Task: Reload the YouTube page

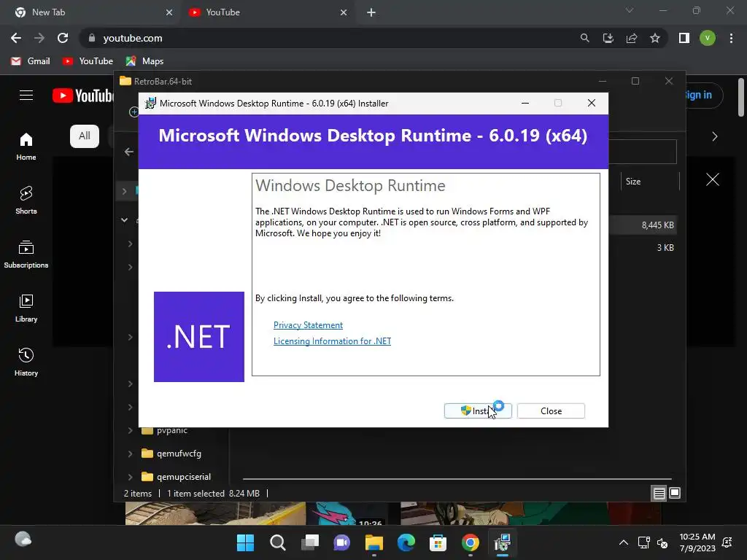Action: 63,38
